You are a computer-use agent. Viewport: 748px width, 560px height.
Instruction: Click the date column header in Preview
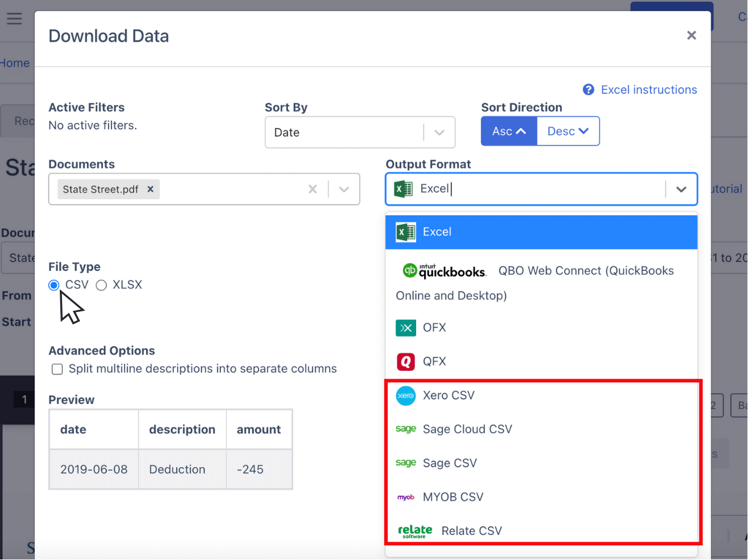pos(94,430)
